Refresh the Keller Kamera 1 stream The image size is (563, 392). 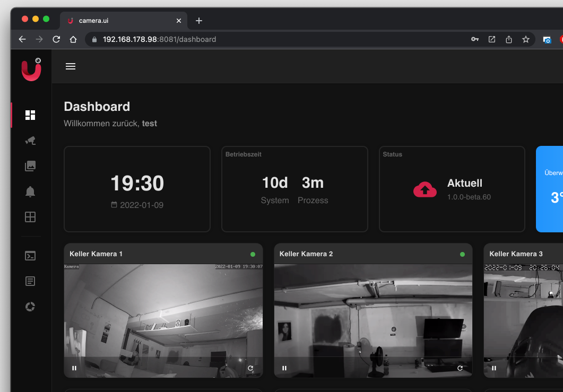tap(250, 368)
